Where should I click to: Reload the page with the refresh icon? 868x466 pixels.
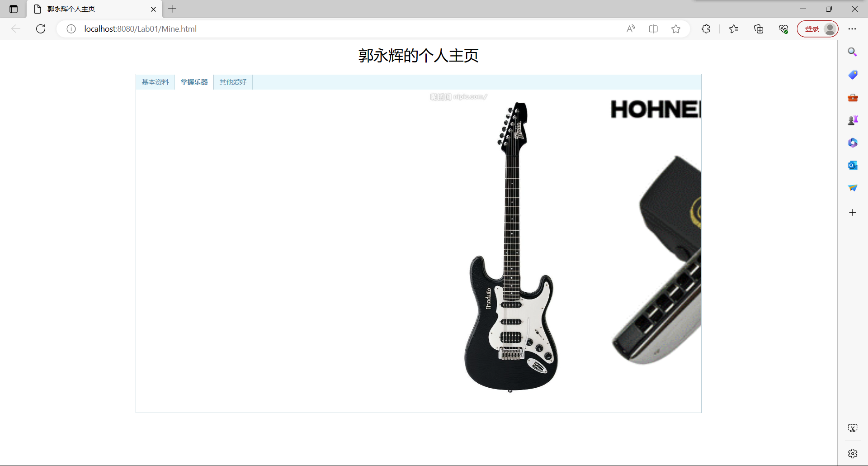coord(41,29)
